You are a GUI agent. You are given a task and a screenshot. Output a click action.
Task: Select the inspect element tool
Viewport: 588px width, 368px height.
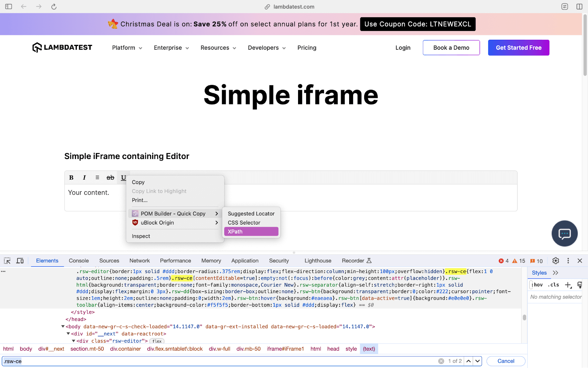(x=7, y=261)
